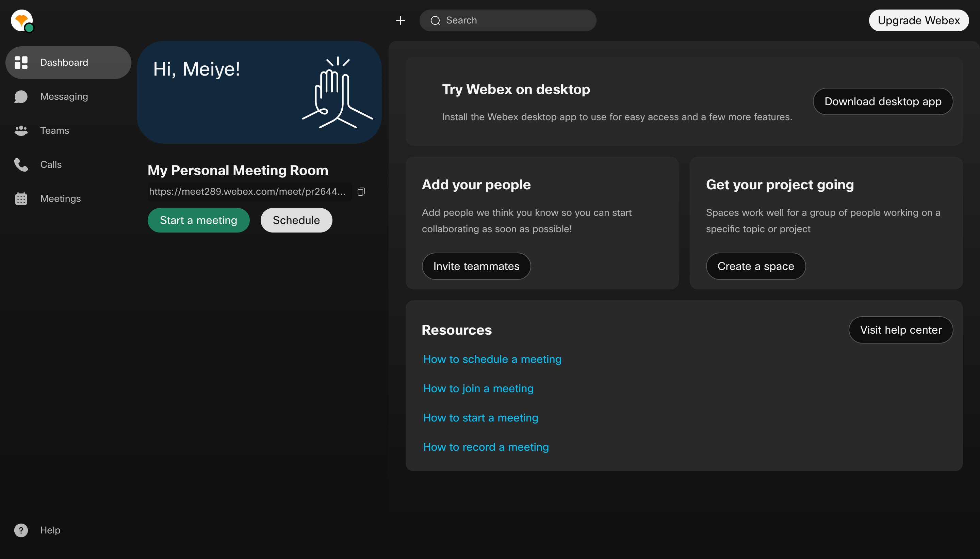Open How to record a meeting
Viewport: 980px width, 559px height.
[x=486, y=447]
